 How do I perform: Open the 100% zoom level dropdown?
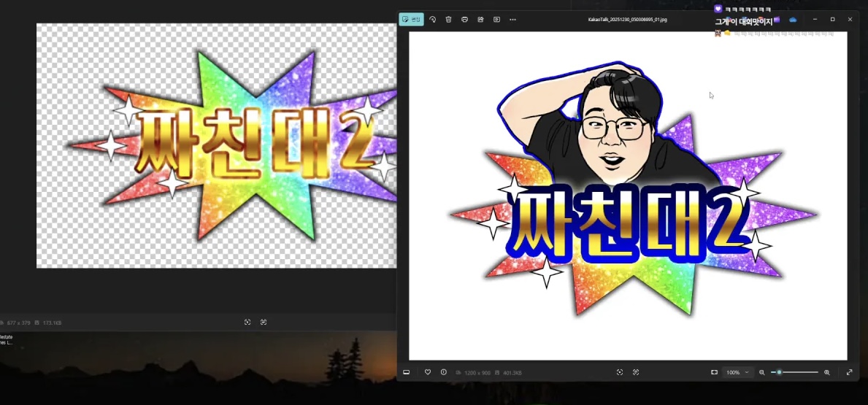pyautogui.click(x=737, y=372)
